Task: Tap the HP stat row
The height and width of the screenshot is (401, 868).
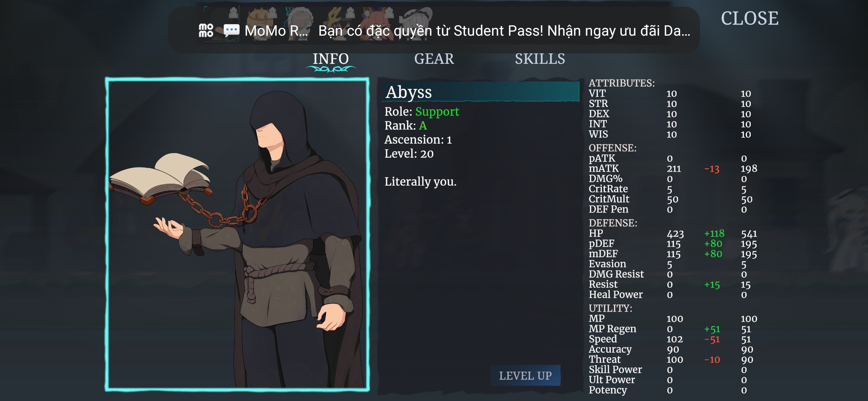Action: pos(673,234)
